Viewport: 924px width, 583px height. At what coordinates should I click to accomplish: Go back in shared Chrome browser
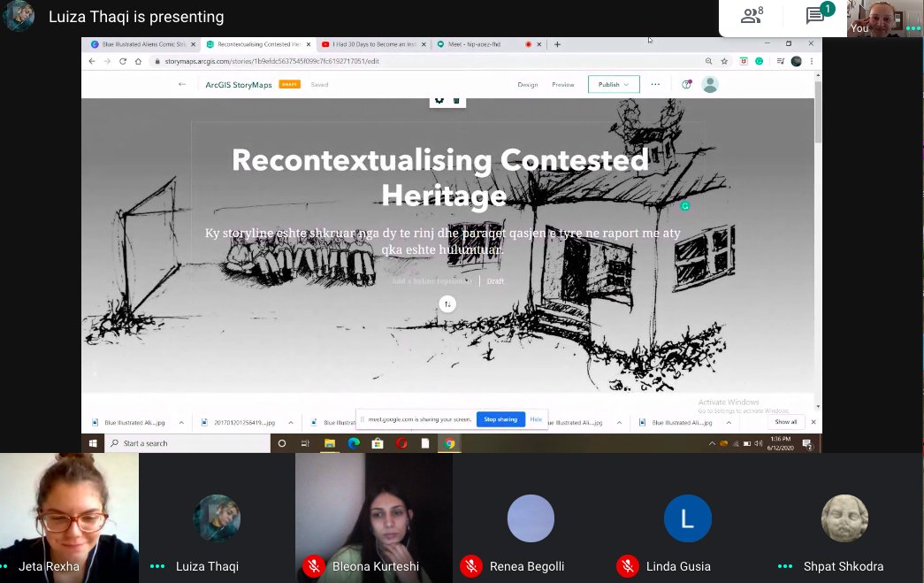[x=92, y=61]
